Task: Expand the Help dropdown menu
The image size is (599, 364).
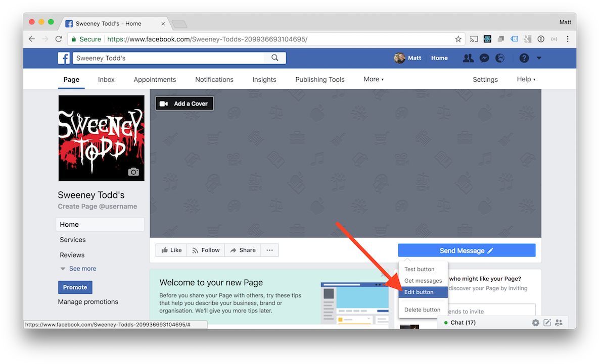Action: pyautogui.click(x=526, y=79)
